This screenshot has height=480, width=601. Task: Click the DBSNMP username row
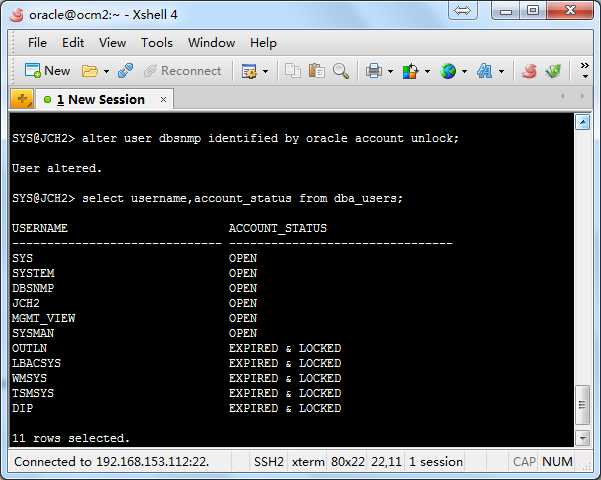point(33,288)
